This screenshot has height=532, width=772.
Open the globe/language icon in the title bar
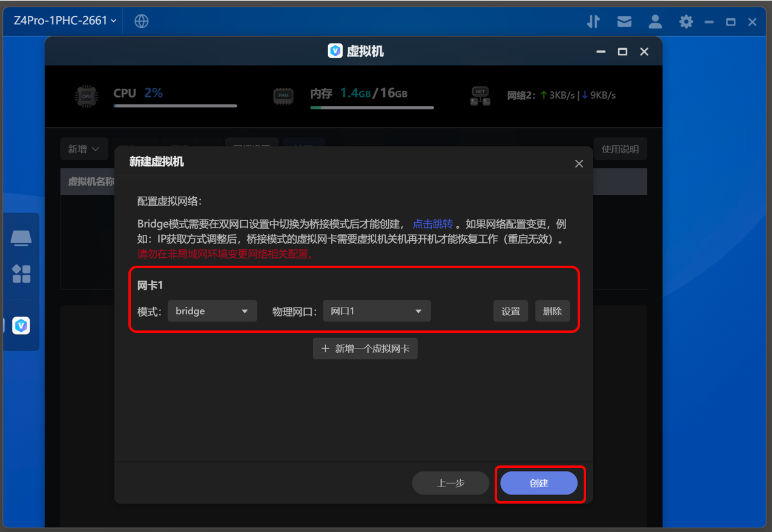point(141,21)
